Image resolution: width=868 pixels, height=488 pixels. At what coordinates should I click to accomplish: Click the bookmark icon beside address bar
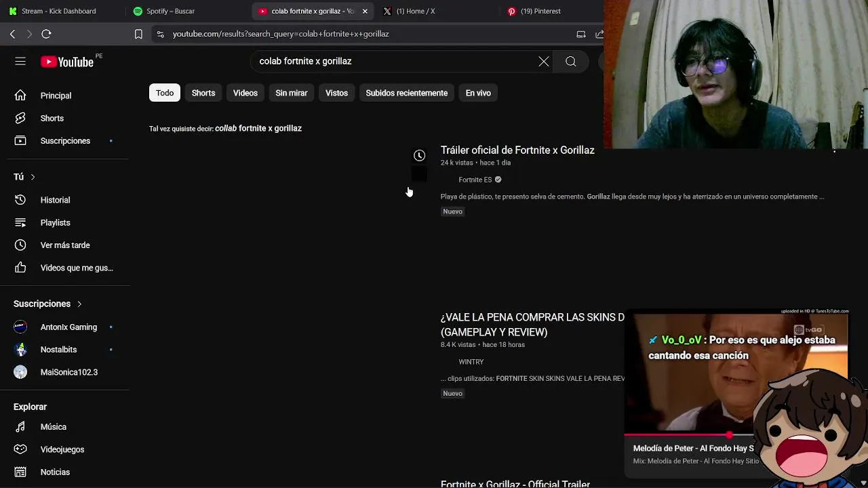tap(138, 34)
